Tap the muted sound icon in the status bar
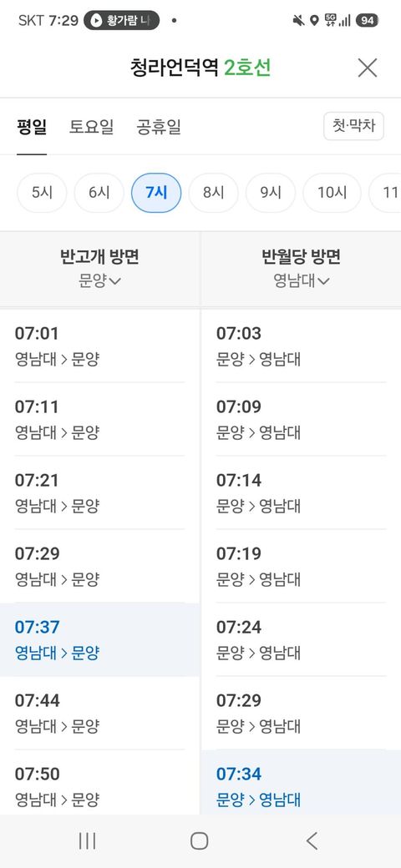 pyautogui.click(x=298, y=21)
